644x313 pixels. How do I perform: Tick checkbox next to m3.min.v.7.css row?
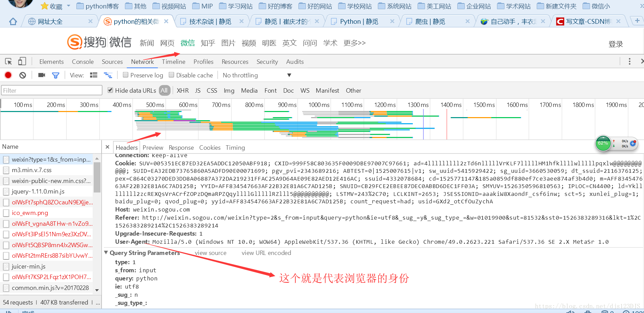(x=6, y=170)
